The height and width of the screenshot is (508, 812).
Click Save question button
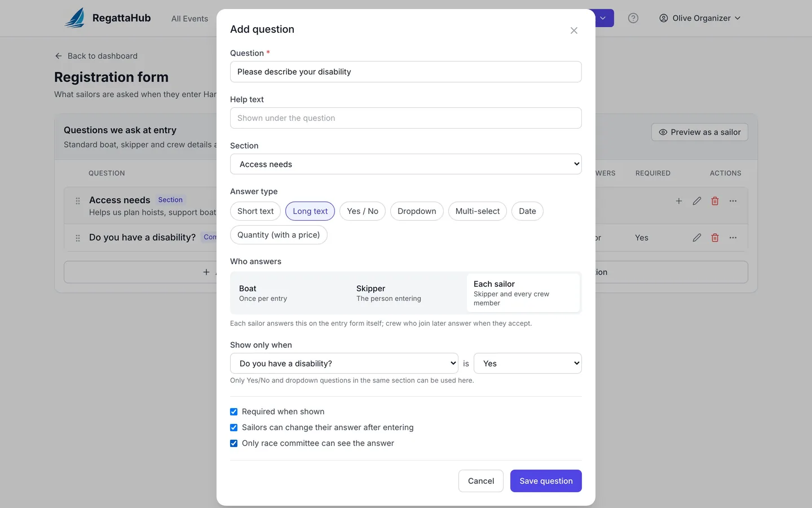point(546,481)
